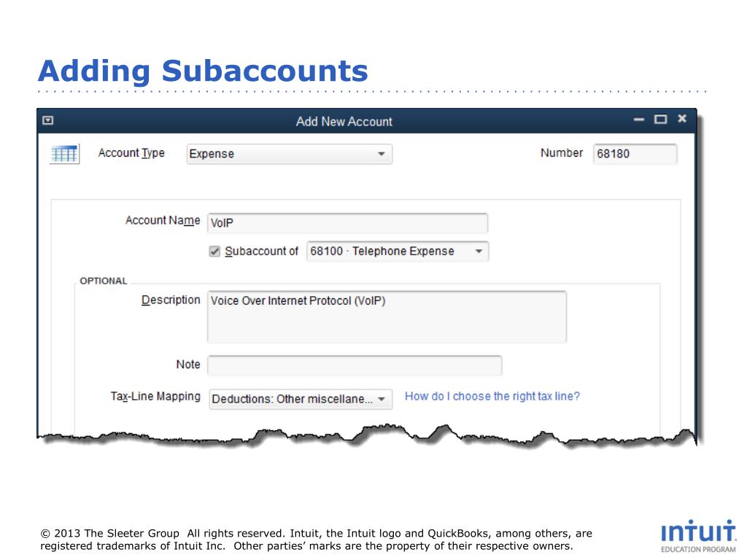Click the Intuit Education Program logo
The height and width of the screenshot is (560, 747).
(698, 536)
